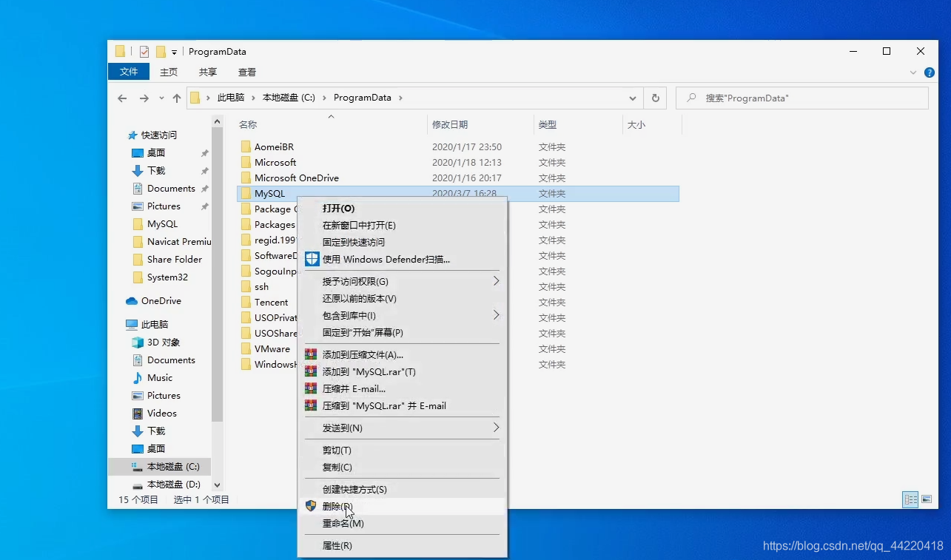Open Share Folder in navigation pane
The image size is (951, 560).
coord(175,260)
